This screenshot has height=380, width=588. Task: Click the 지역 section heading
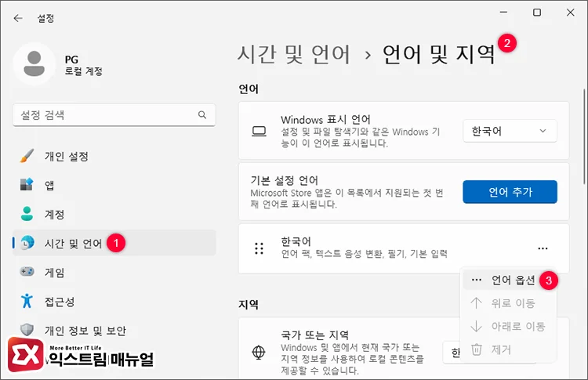[249, 304]
